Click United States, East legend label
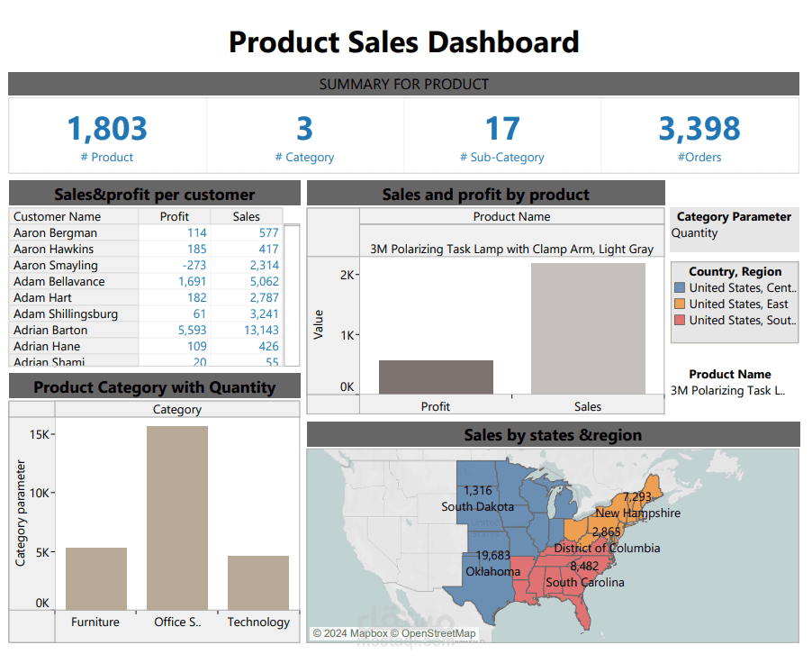812x663 pixels. pyautogui.click(x=738, y=304)
